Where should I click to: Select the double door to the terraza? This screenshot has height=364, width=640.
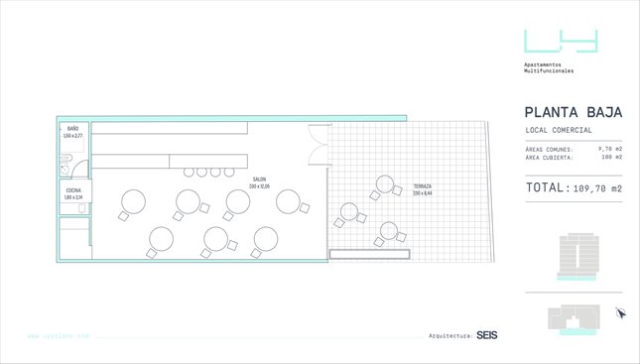(x=320, y=145)
